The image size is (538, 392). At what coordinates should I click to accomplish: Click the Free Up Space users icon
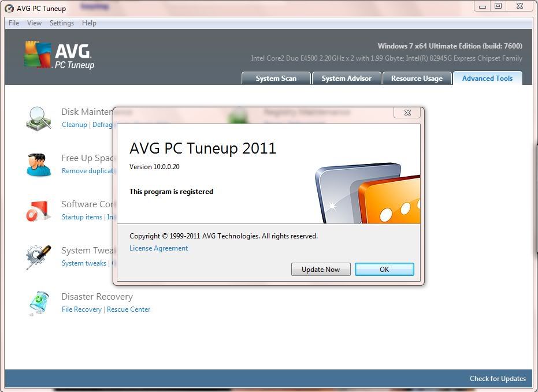[38, 165]
